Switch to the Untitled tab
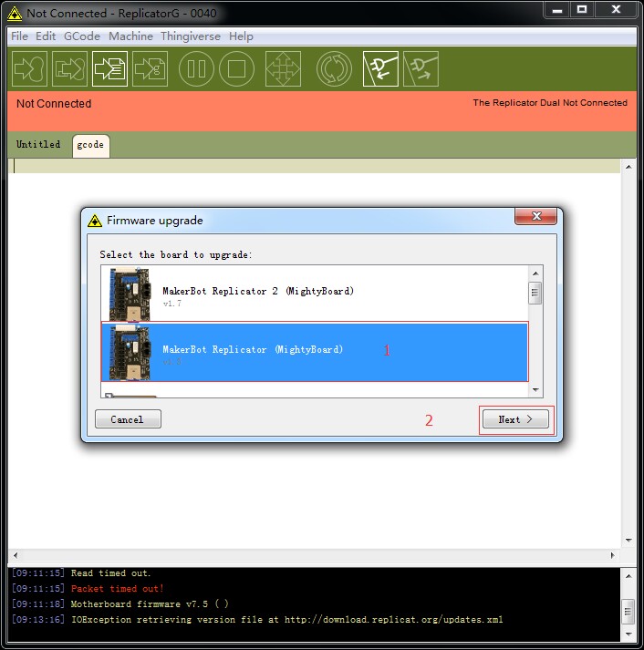Screen dimensions: 644x650 (38, 145)
